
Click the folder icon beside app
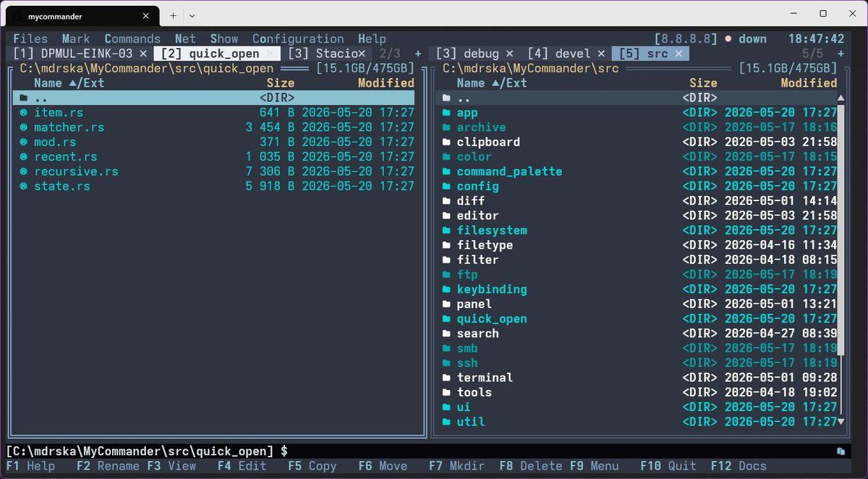click(x=446, y=113)
